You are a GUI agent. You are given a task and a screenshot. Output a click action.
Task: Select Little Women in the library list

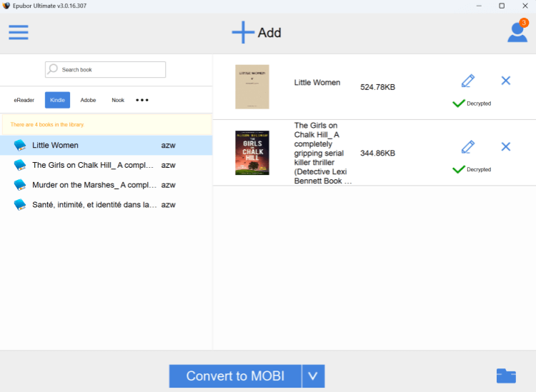tap(106, 145)
